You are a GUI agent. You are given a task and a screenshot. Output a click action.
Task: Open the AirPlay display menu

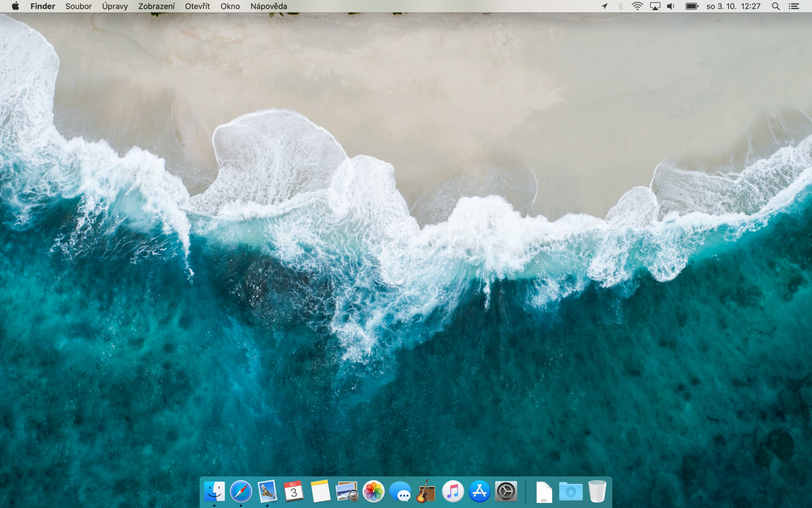(655, 6)
